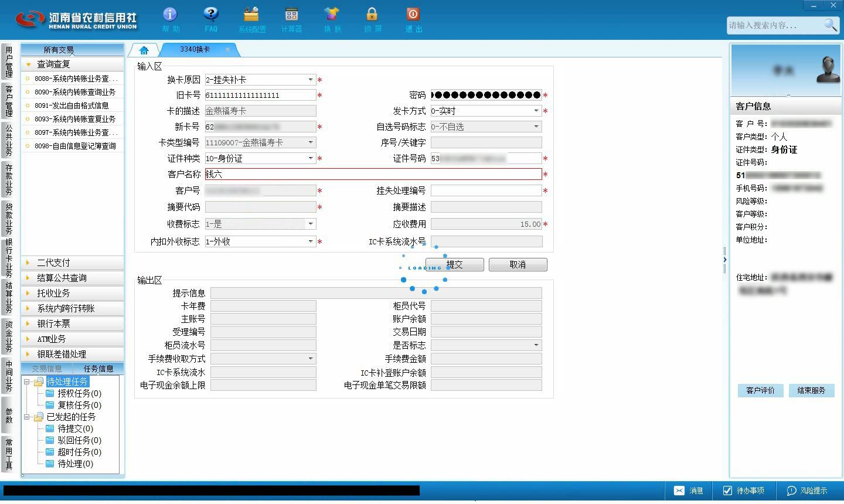Launch the 计算器 calculator tool
The width and height of the screenshot is (844, 504).
pos(291,19)
